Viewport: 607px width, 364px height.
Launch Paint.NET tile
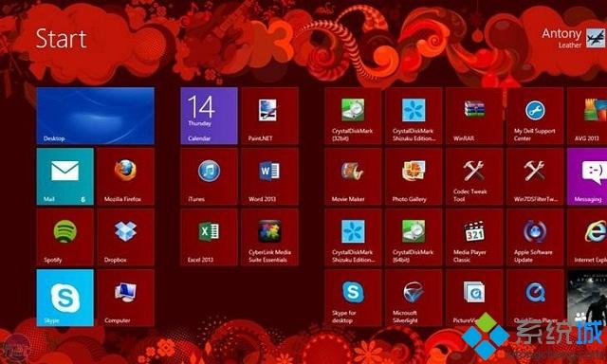(x=269, y=116)
